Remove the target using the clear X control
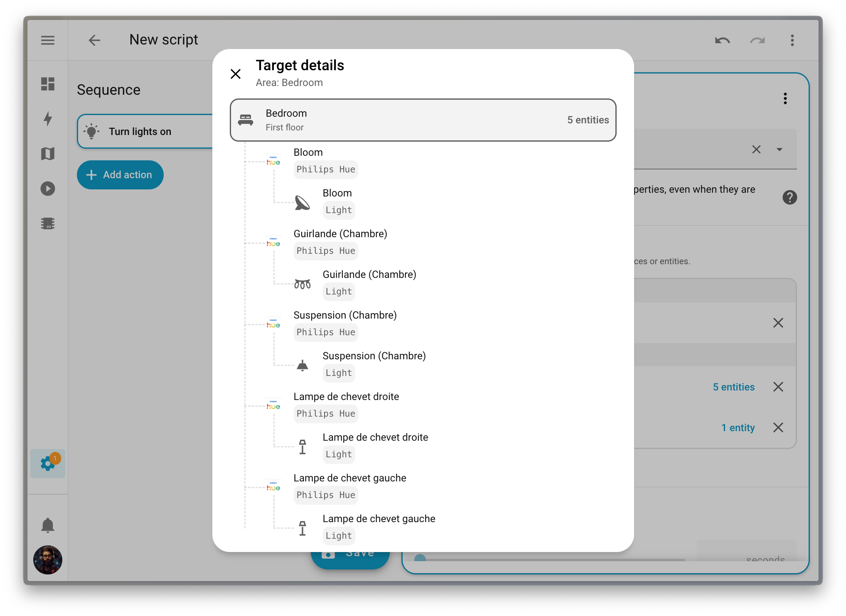The height and width of the screenshot is (616, 846). pos(756,150)
